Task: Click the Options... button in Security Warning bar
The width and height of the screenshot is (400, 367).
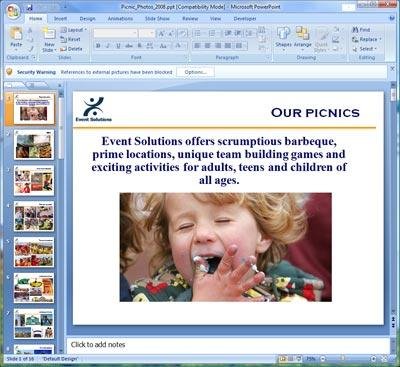Action: coord(195,72)
